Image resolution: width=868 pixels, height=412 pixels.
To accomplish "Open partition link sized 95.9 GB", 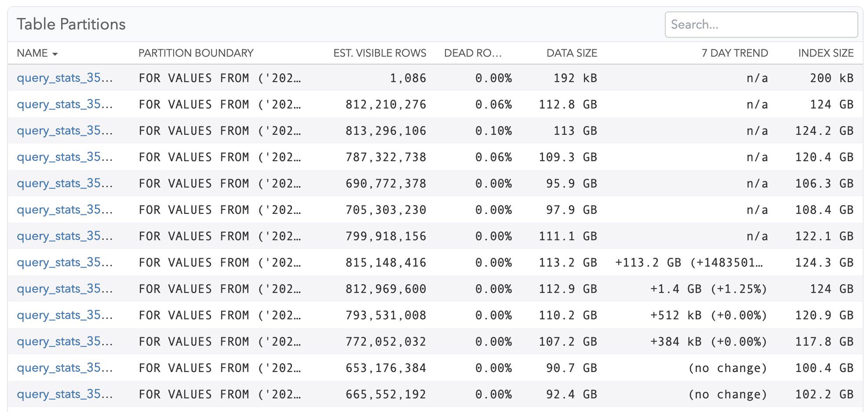I will (x=65, y=183).
